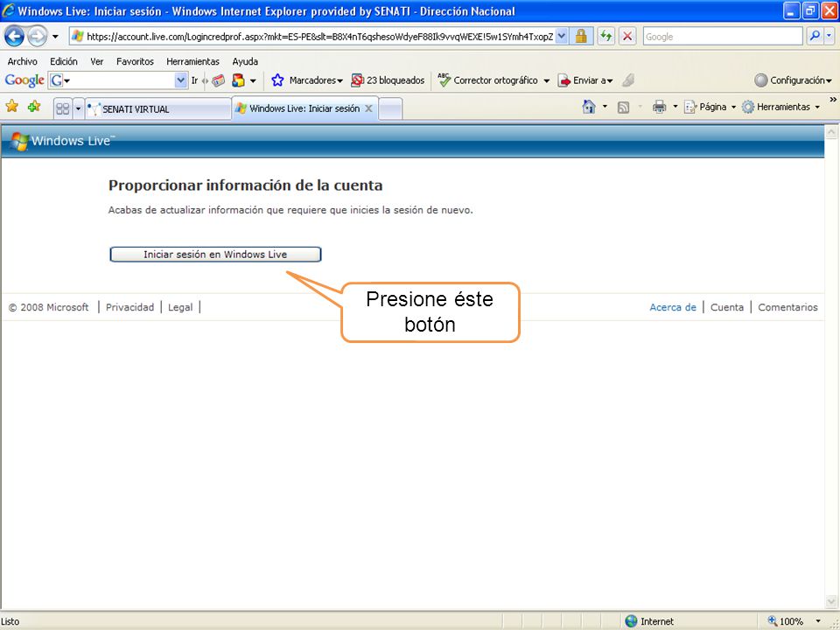840x630 pixels.
Task: Open the Favoritos menu
Action: pos(135,61)
